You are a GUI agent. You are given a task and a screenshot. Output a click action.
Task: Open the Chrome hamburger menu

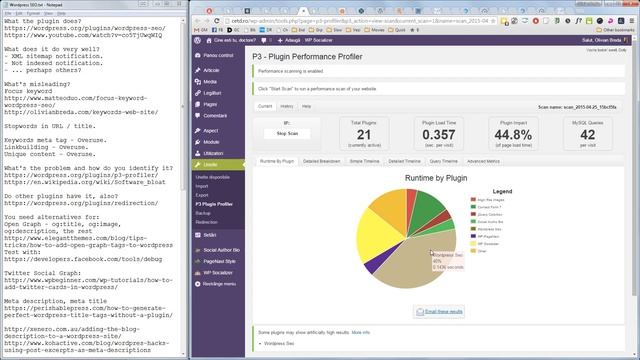[631, 21]
